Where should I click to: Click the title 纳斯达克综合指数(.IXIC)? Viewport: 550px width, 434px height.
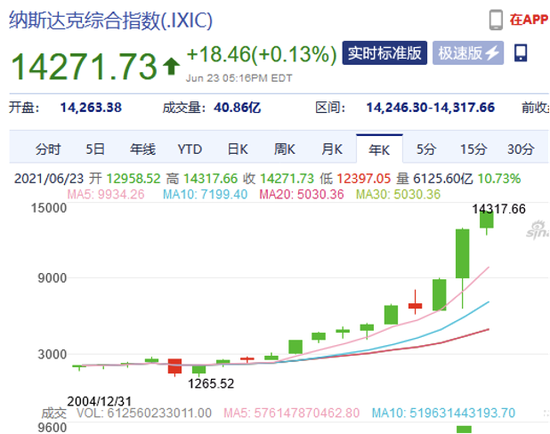coord(110,20)
